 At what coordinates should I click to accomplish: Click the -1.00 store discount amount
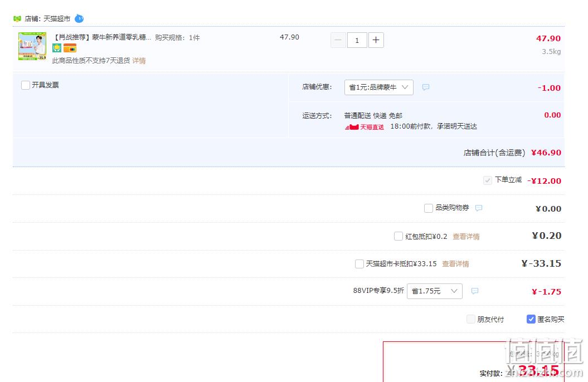click(x=549, y=88)
